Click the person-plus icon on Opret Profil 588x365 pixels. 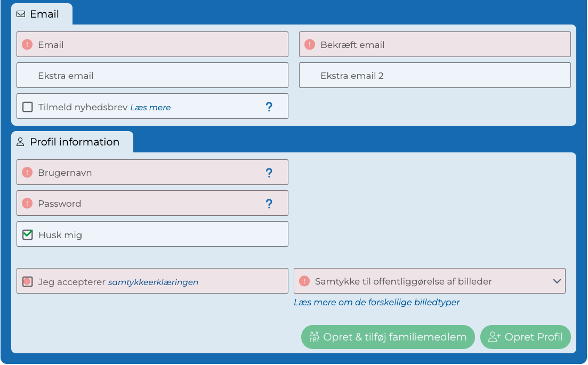[x=493, y=337]
